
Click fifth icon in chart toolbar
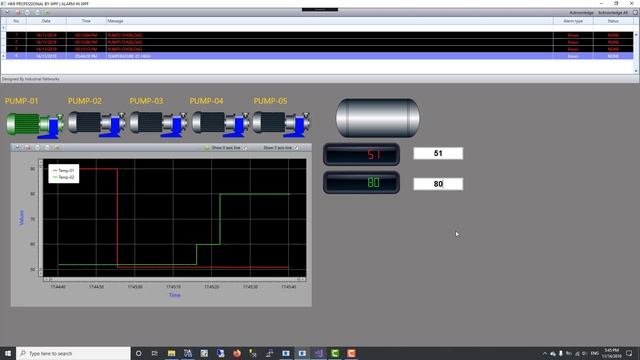(57, 147)
